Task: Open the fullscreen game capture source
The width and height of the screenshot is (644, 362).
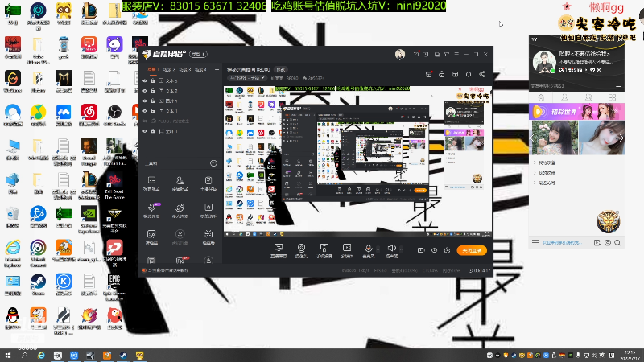Action: [x=347, y=250]
